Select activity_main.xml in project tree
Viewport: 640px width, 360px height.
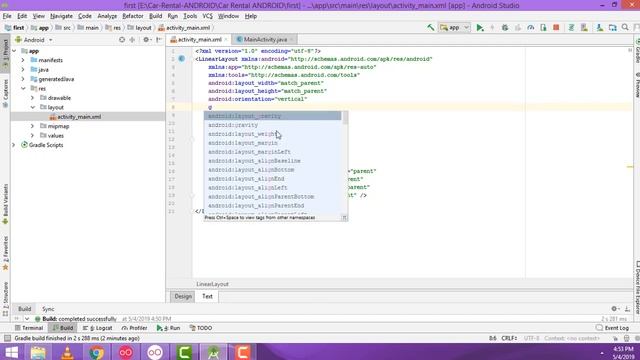point(79,117)
